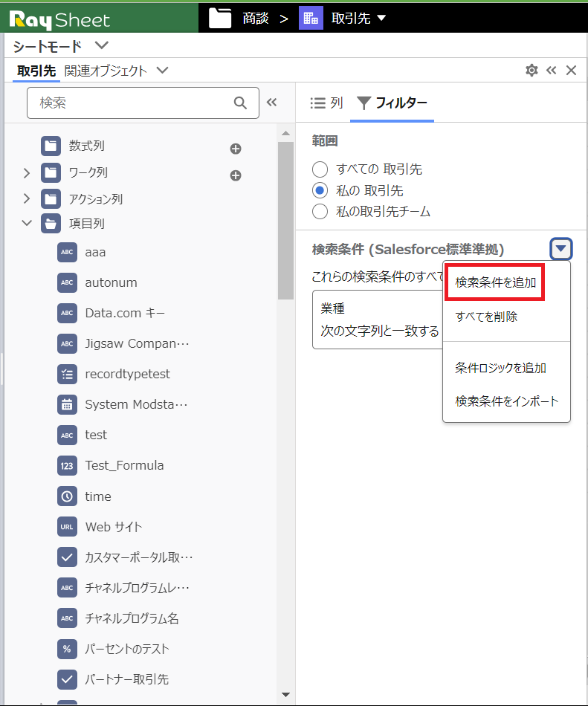This screenshot has width=588, height=706.
Task: Click the open 項目列 folder icon
Action: [x=51, y=224]
